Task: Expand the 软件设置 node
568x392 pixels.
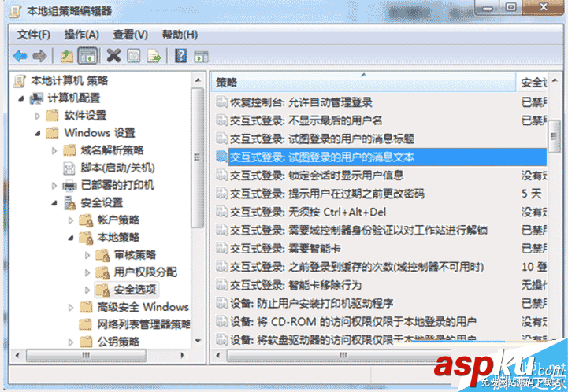Action: [38, 116]
